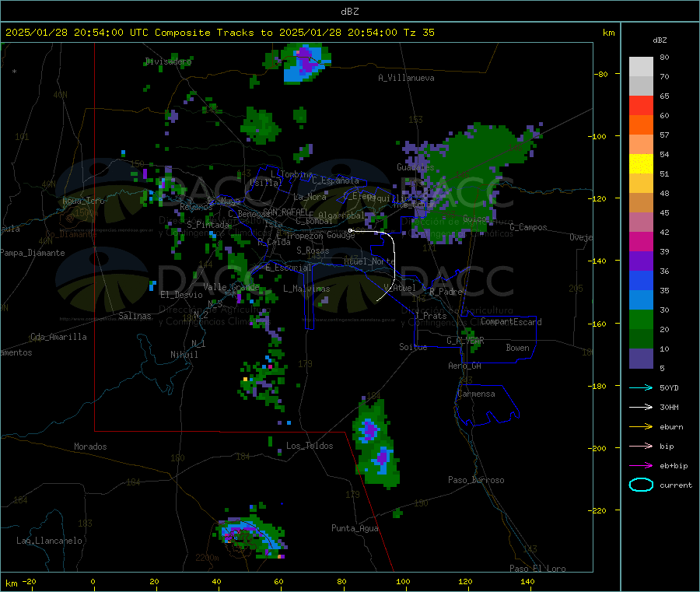Click the 57 dBZ orange color swatch
The height and width of the screenshot is (592, 700).
click(x=641, y=125)
